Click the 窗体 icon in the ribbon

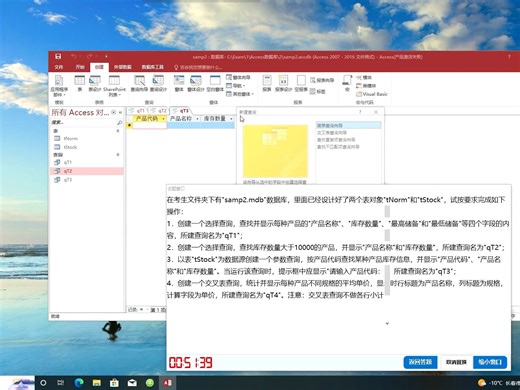(x=179, y=83)
